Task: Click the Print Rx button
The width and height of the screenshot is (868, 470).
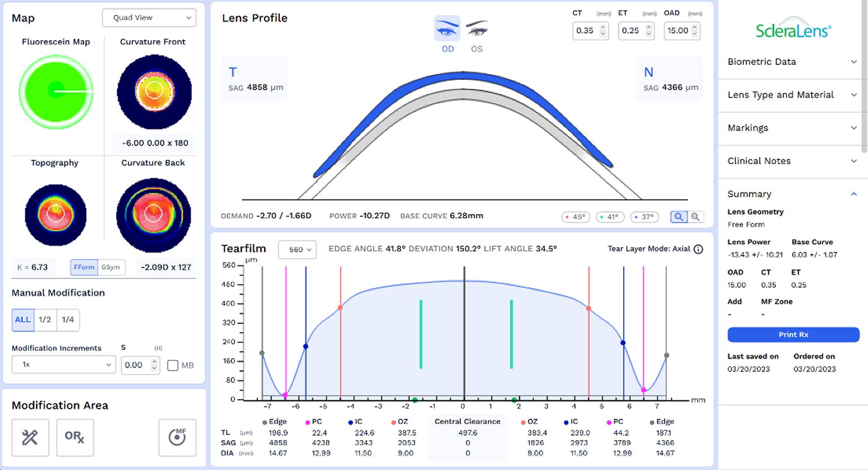Action: click(793, 334)
